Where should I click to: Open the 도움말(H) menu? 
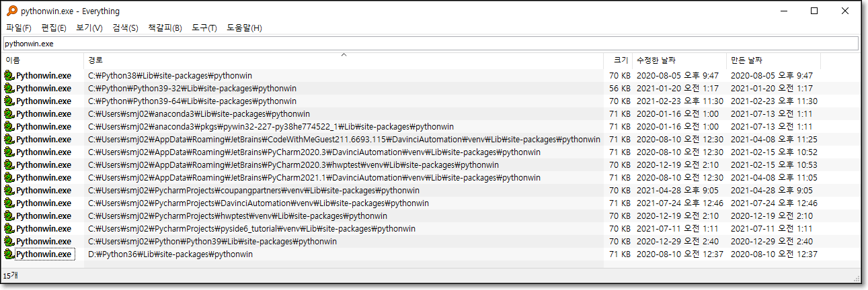tap(244, 28)
